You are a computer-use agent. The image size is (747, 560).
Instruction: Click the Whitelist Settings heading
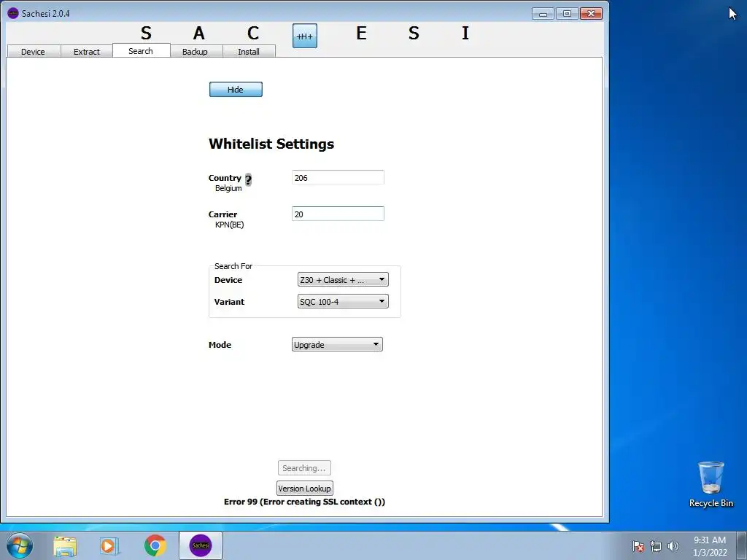271,144
